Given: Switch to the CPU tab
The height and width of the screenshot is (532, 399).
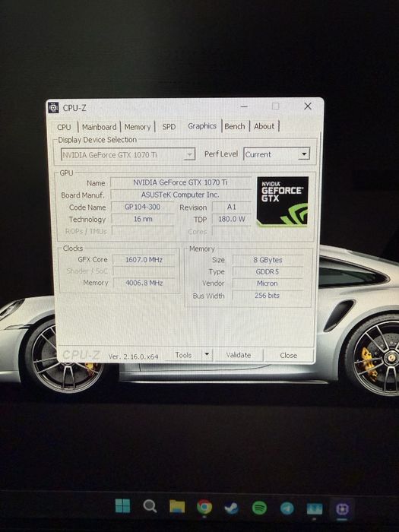Looking at the screenshot, I should 64,127.
